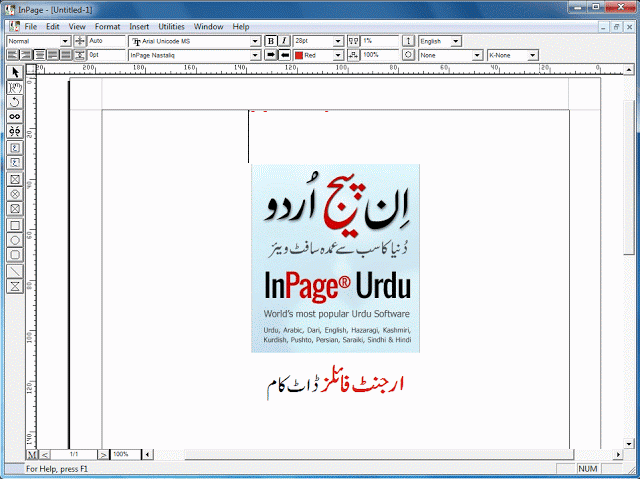This screenshot has width=640, height=479.
Task: Click the character width icon beside 100%
Action: click(x=353, y=55)
